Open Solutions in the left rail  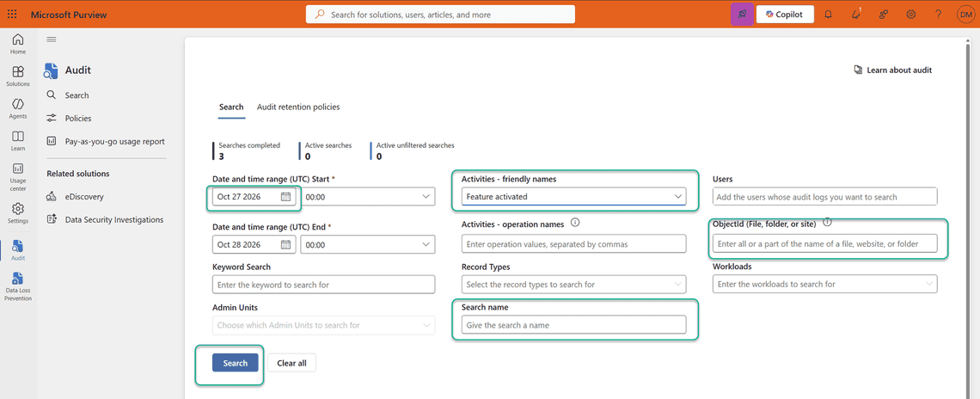coord(18,77)
